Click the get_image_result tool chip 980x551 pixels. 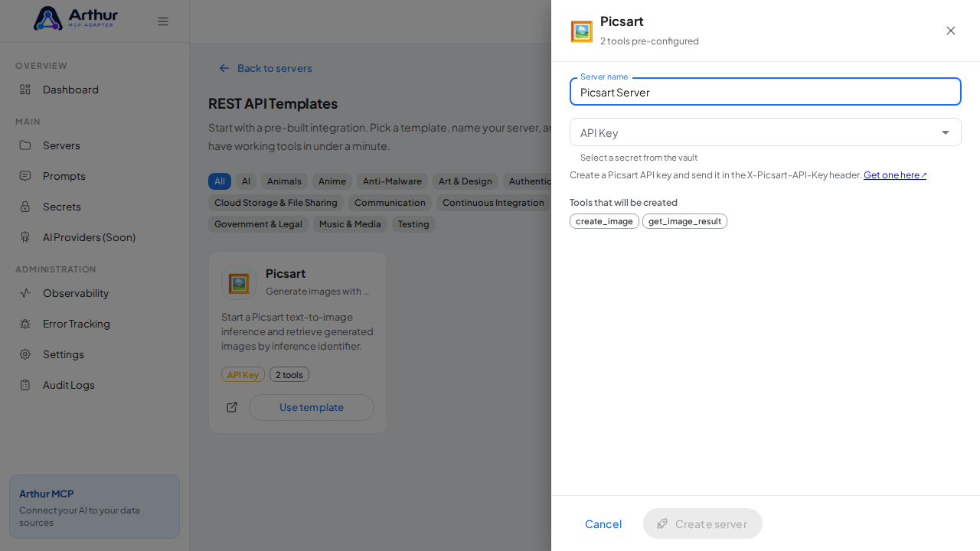684,221
